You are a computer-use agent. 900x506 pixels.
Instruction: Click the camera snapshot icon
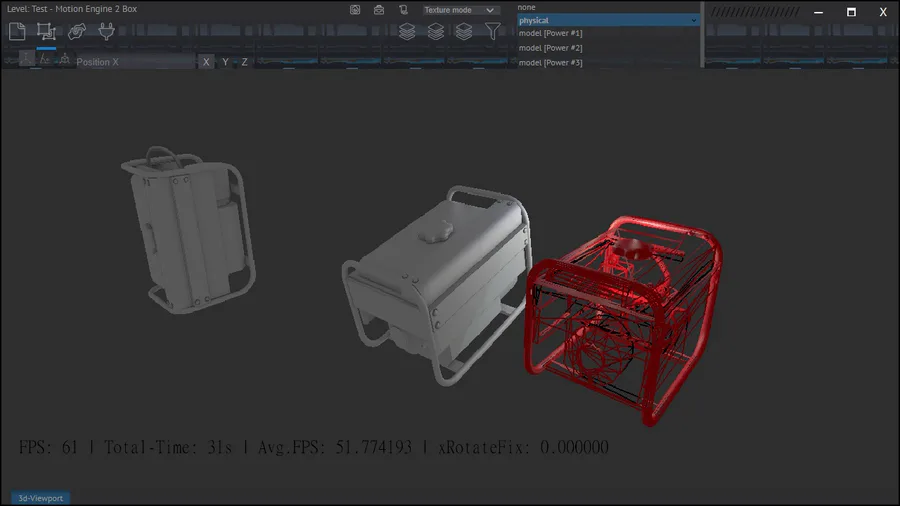pyautogui.click(x=355, y=10)
